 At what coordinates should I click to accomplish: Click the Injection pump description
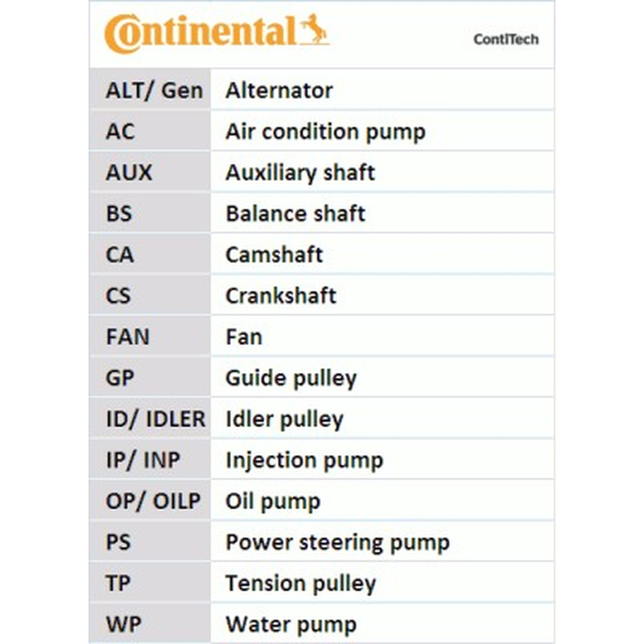tap(303, 460)
